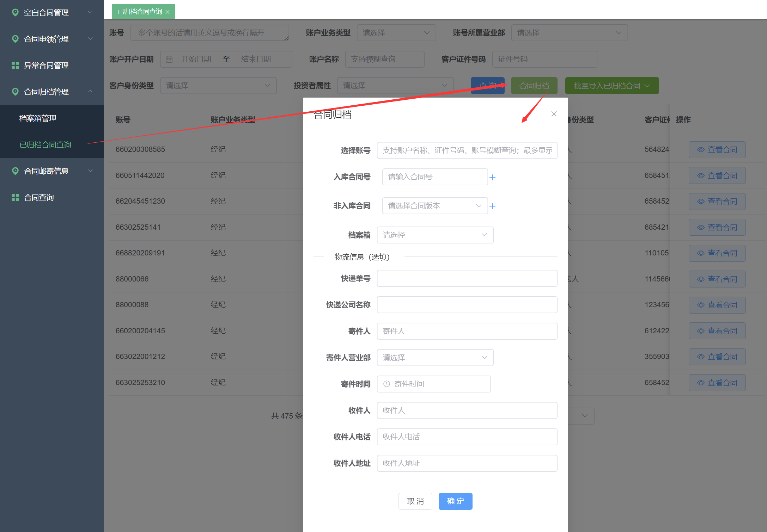Click the 账户名称 fuzzy search field
The width and height of the screenshot is (767, 532).
tap(385, 59)
